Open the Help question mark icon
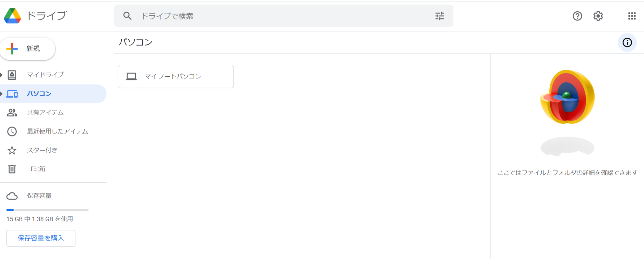Screen dimensions: 644x259 click(577, 16)
